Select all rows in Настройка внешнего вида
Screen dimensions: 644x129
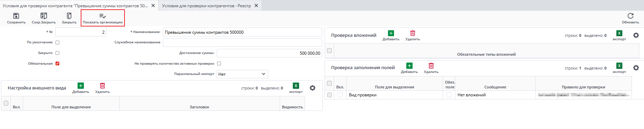6,103
